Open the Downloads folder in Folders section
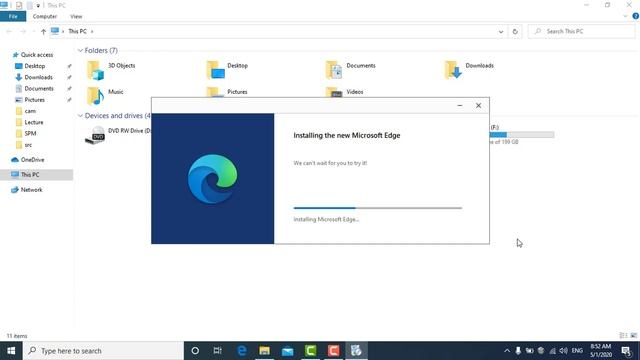Viewport: 640px width, 360px height. tap(469, 70)
